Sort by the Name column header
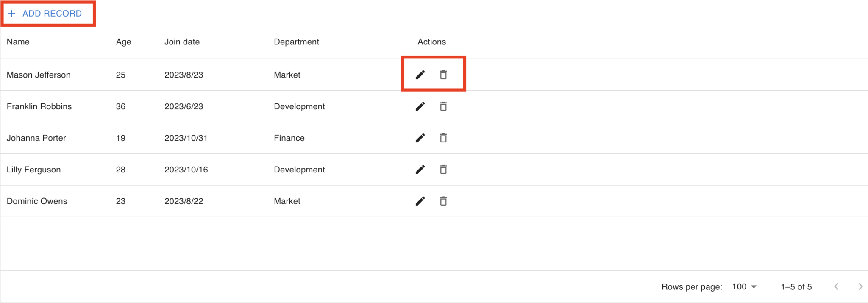 (18, 42)
